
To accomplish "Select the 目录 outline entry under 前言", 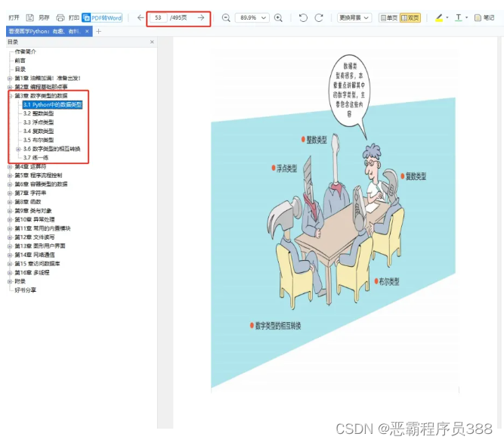I will click(20, 69).
